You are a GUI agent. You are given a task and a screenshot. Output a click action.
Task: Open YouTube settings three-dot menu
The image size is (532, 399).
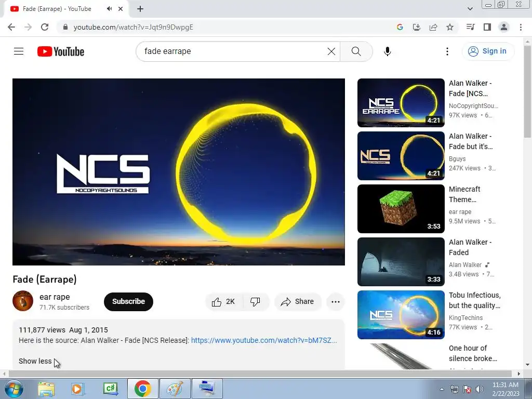[x=447, y=51]
